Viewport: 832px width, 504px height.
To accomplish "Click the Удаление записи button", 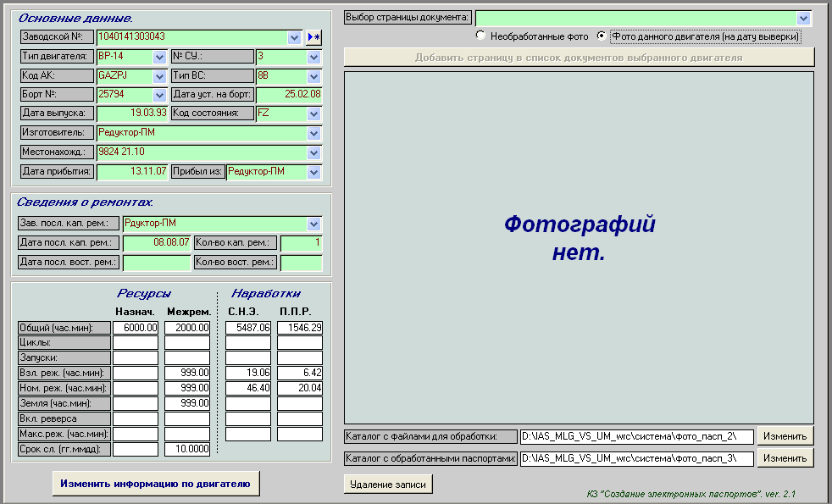I will point(388,485).
